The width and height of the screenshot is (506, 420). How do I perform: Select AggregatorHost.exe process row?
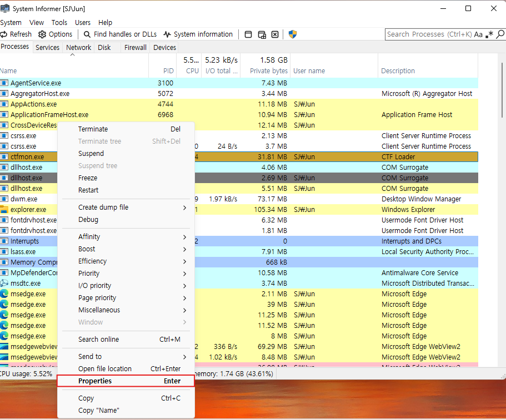pos(239,93)
